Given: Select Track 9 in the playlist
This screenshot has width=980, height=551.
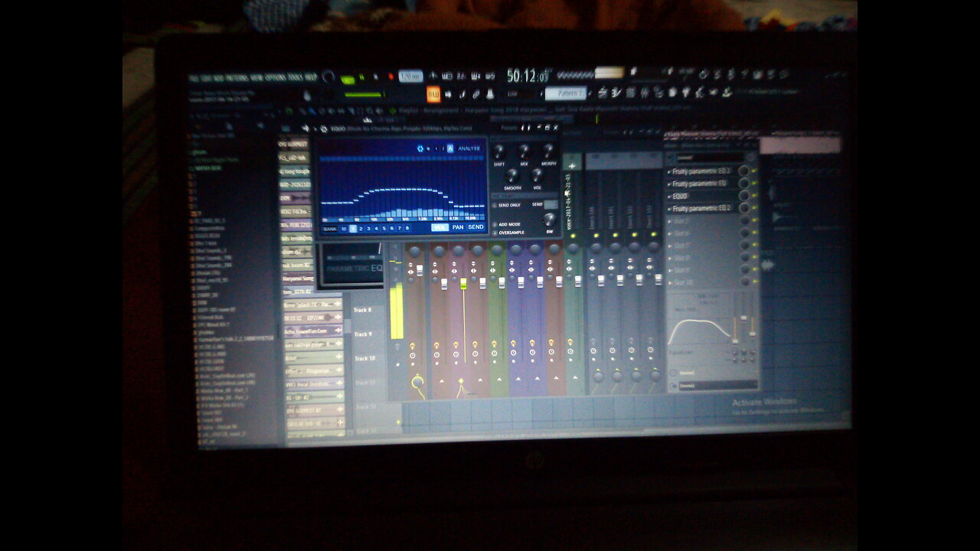Looking at the screenshot, I should [x=363, y=334].
